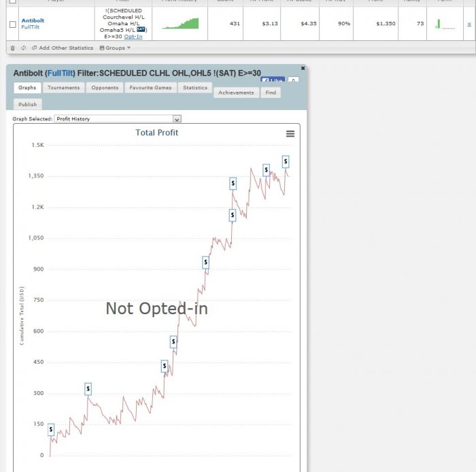Click the green form sparkline in the row
Screen dimensions: 476x472
pos(445,24)
